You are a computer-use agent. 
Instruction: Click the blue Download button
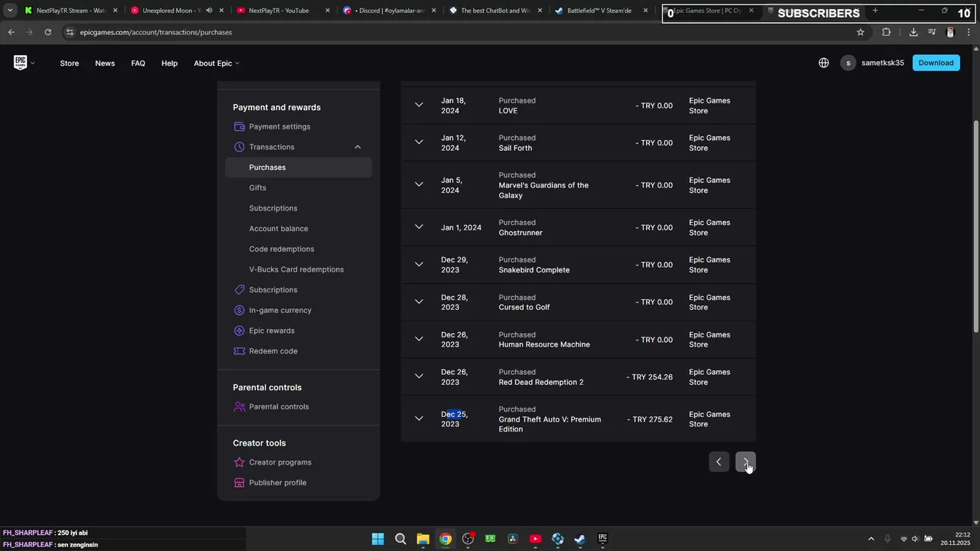coord(936,63)
